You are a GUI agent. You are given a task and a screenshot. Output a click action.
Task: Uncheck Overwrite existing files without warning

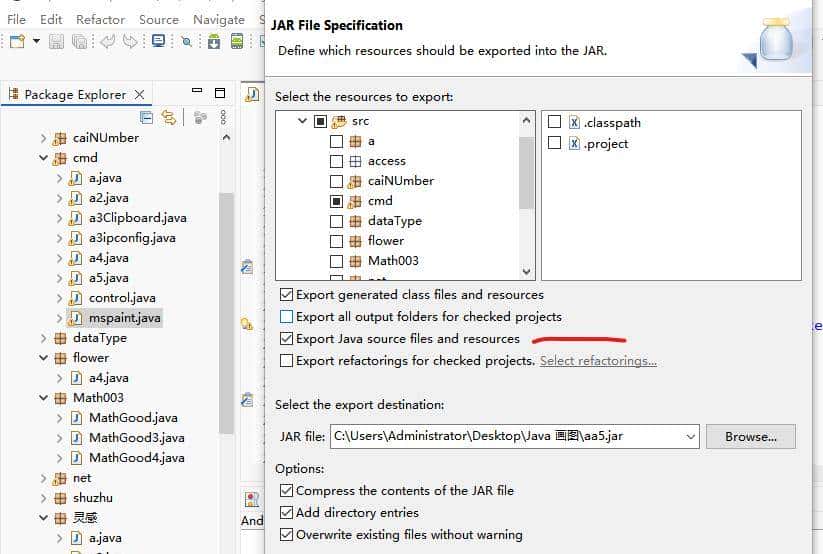286,535
